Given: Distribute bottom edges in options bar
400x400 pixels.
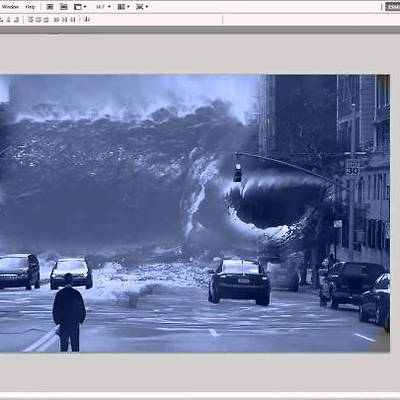Looking at the screenshot, I should point(46,20).
